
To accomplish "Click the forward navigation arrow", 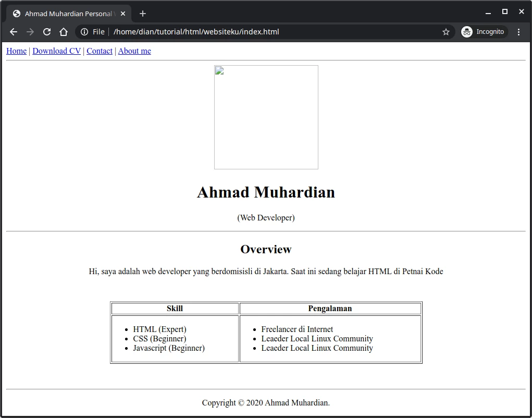I will click(30, 32).
